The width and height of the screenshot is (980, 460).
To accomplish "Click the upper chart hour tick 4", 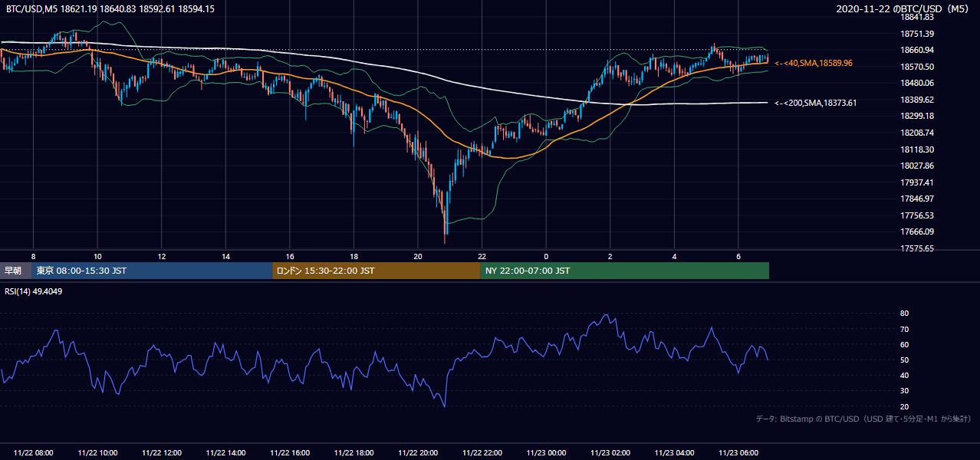I will click(x=674, y=255).
